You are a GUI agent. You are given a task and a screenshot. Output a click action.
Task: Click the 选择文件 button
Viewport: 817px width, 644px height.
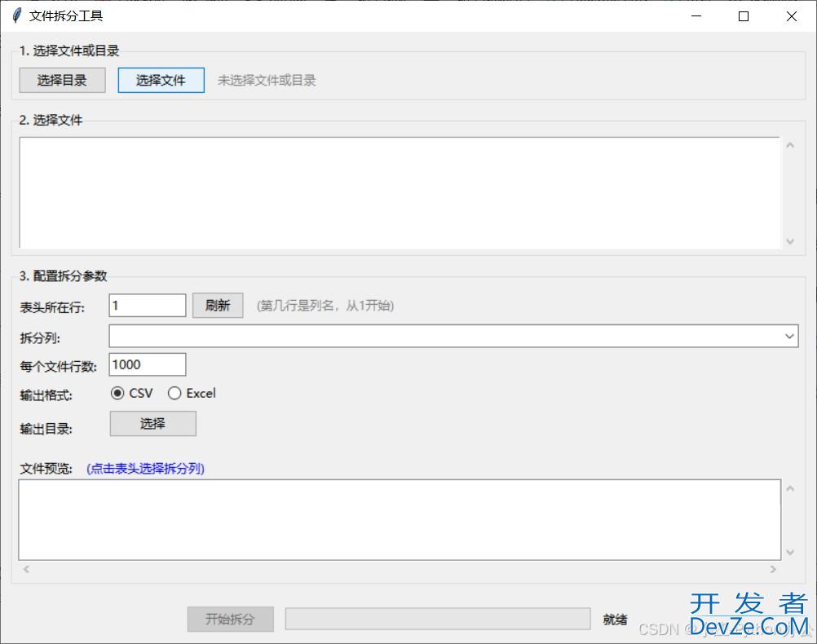click(161, 80)
